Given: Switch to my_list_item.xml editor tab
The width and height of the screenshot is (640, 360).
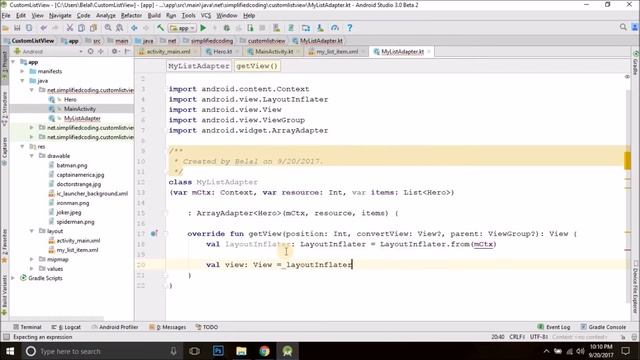Looking at the screenshot, I should [x=337, y=52].
